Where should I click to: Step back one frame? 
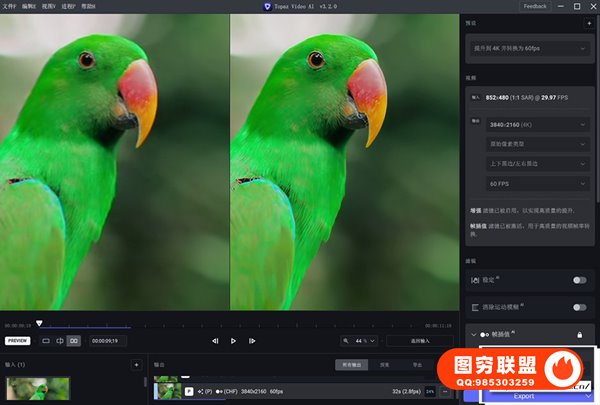pos(215,341)
